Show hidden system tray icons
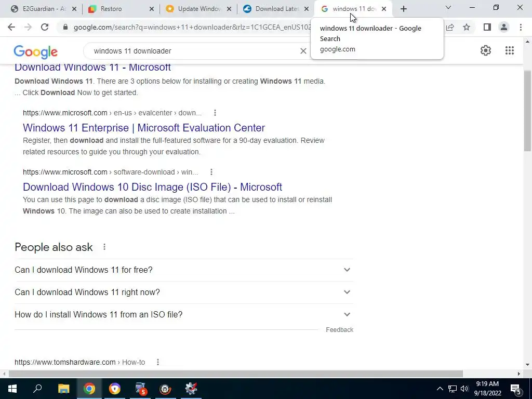Screen dimensions: 532x399 [x=440, y=389]
